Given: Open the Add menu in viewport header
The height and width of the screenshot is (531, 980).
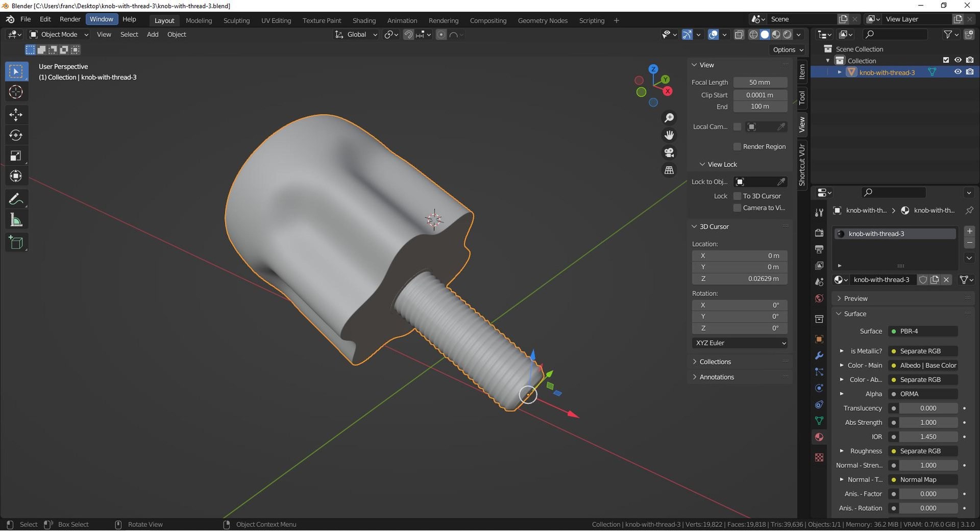Looking at the screenshot, I should (153, 35).
